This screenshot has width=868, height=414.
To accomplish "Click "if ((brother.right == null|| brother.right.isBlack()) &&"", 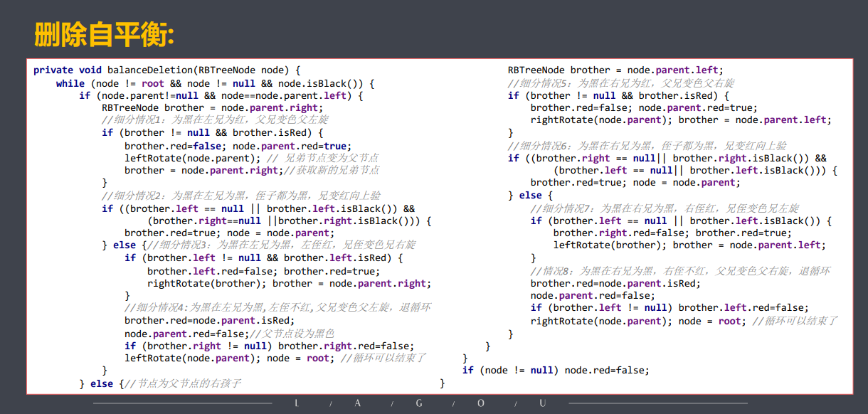I will click(667, 158).
